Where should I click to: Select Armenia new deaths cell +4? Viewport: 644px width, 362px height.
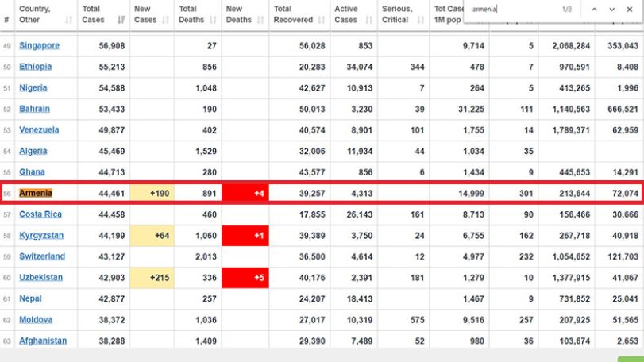point(245,193)
